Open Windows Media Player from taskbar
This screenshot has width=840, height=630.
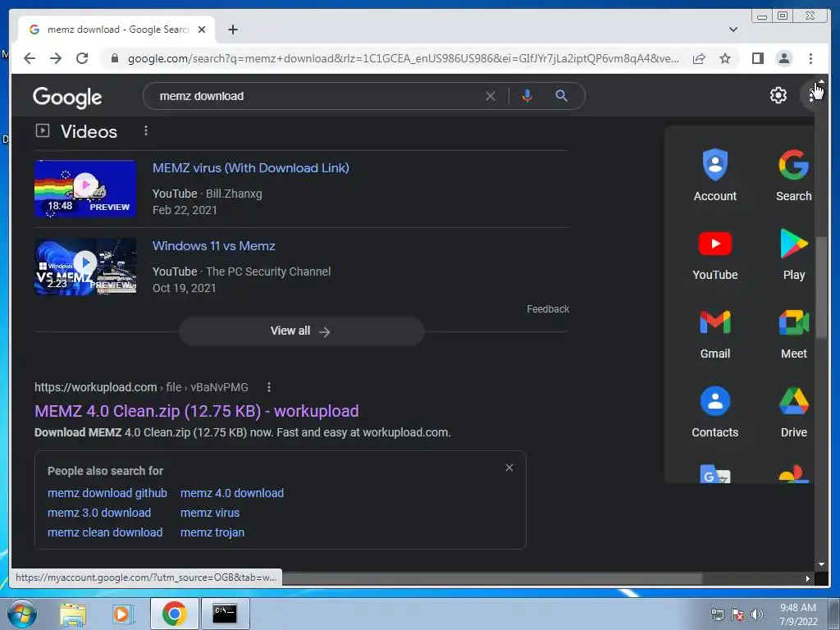[x=121, y=614]
